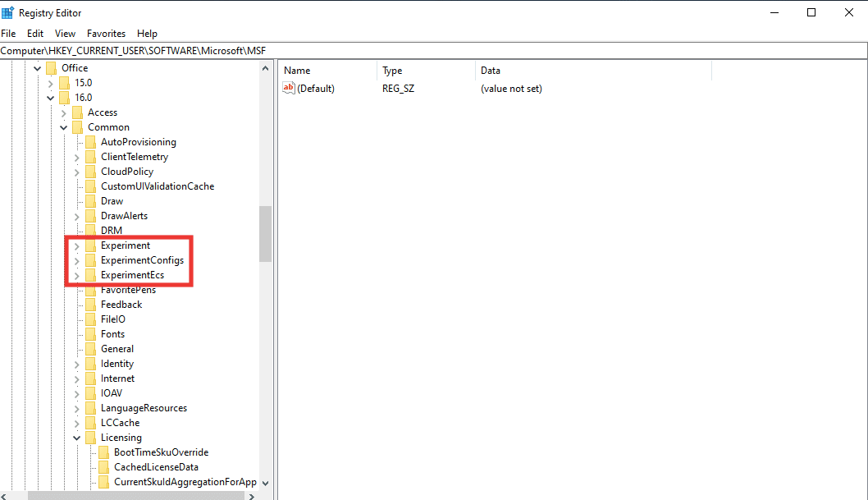Click the Data column header
This screenshot has width=868, height=500.
(593, 71)
